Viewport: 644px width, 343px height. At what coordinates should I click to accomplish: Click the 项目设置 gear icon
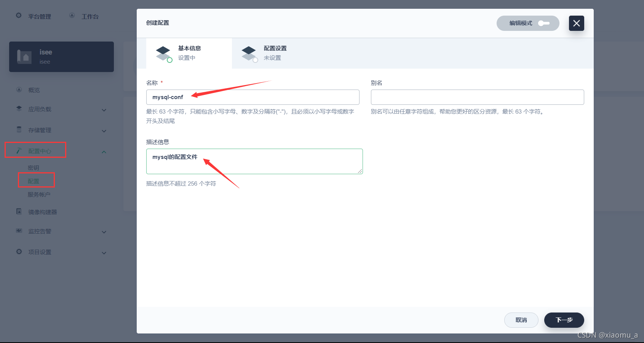click(x=19, y=252)
